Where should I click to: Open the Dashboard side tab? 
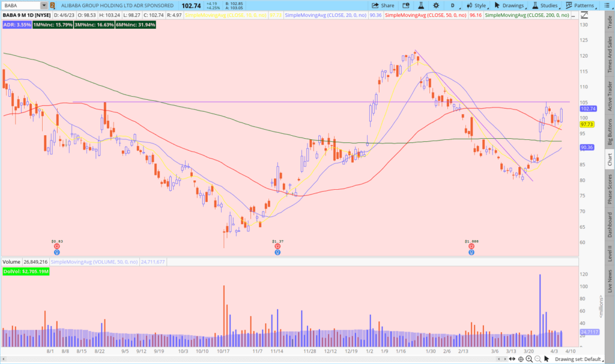(610, 225)
